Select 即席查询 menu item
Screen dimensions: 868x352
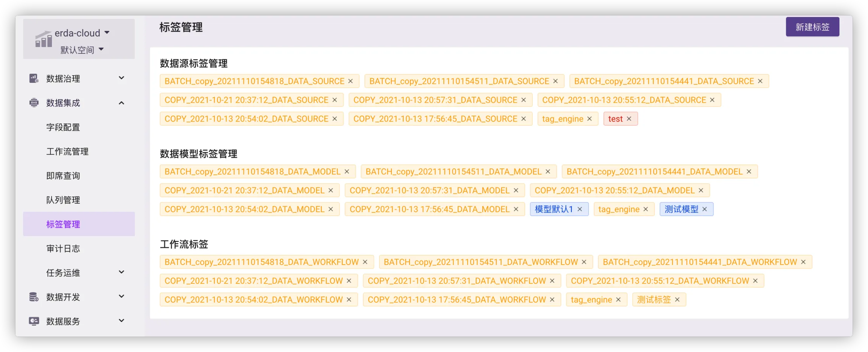point(63,176)
